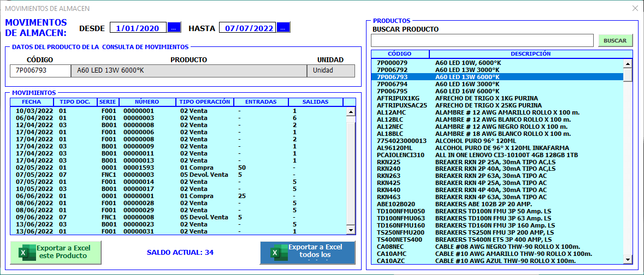Click the SERIE column header
644x275 pixels.
(109, 102)
